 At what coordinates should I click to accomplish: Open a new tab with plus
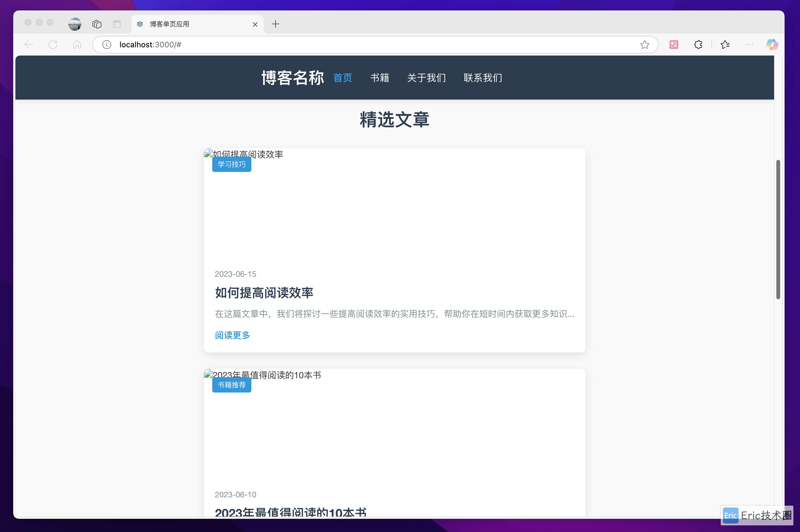point(275,24)
